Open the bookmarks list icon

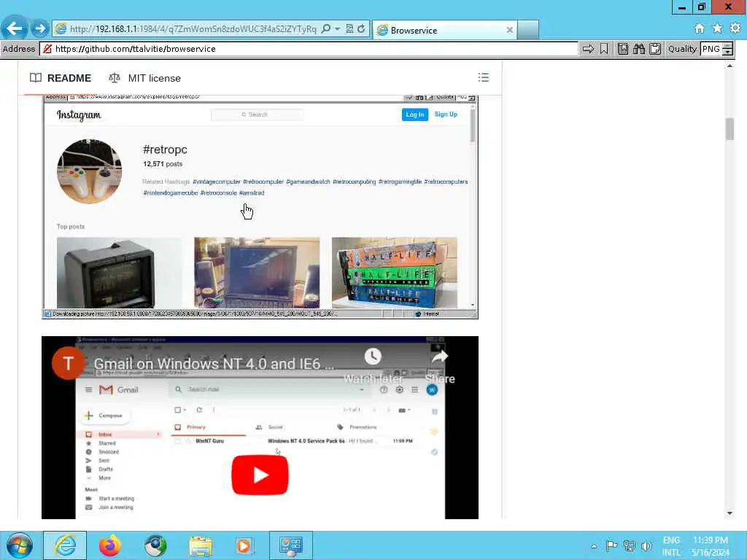click(x=623, y=49)
